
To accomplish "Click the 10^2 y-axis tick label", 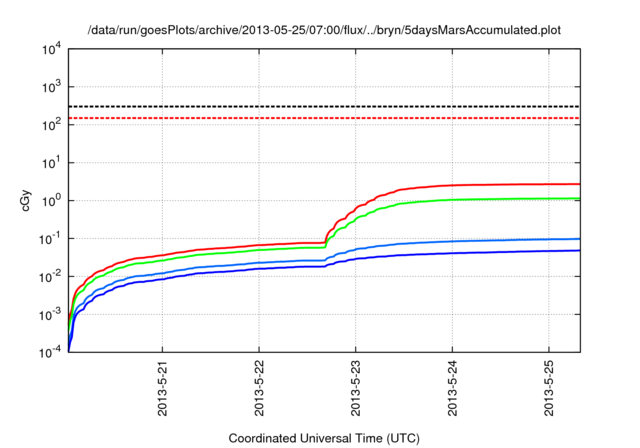I will [x=52, y=125].
